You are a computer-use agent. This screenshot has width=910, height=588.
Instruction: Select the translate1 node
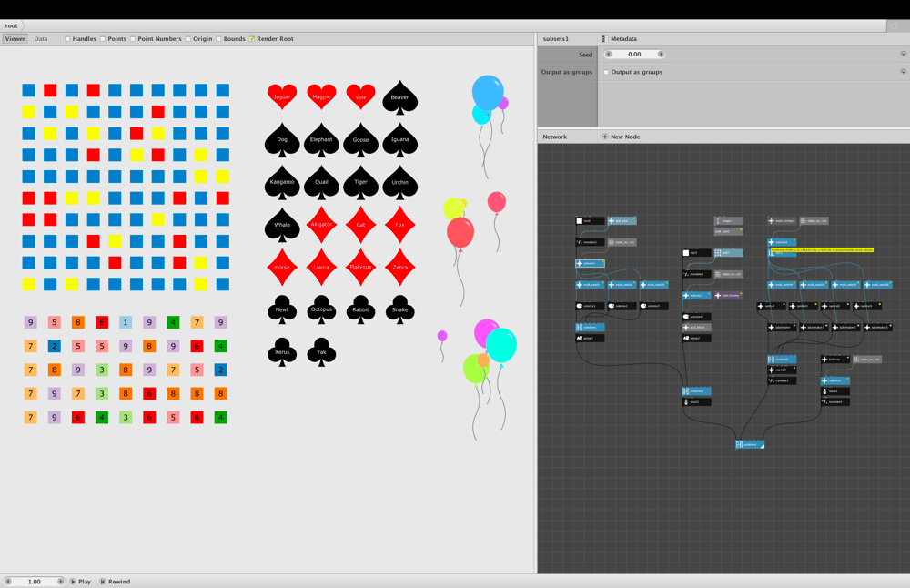pyautogui.click(x=590, y=242)
